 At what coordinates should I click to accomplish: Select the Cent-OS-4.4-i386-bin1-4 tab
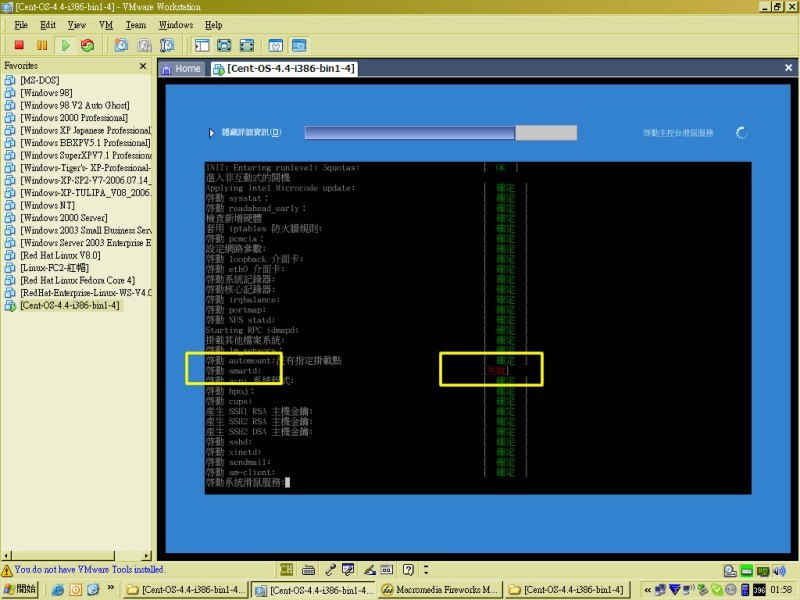[285, 69]
